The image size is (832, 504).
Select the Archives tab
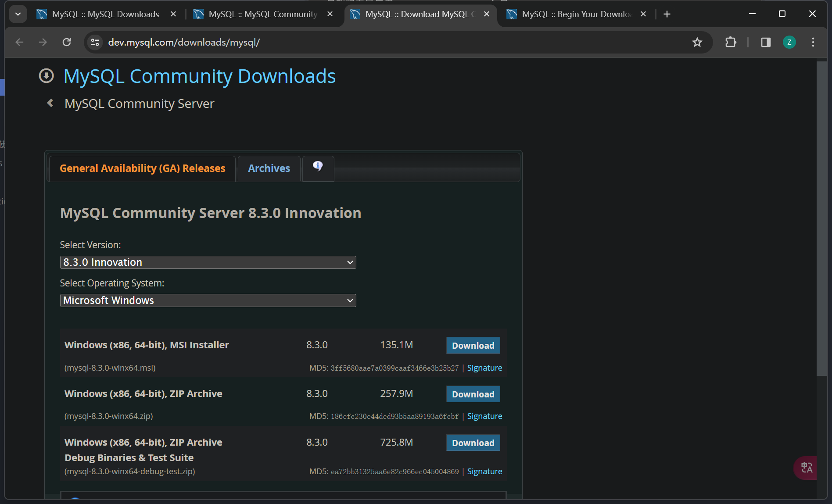[269, 168]
